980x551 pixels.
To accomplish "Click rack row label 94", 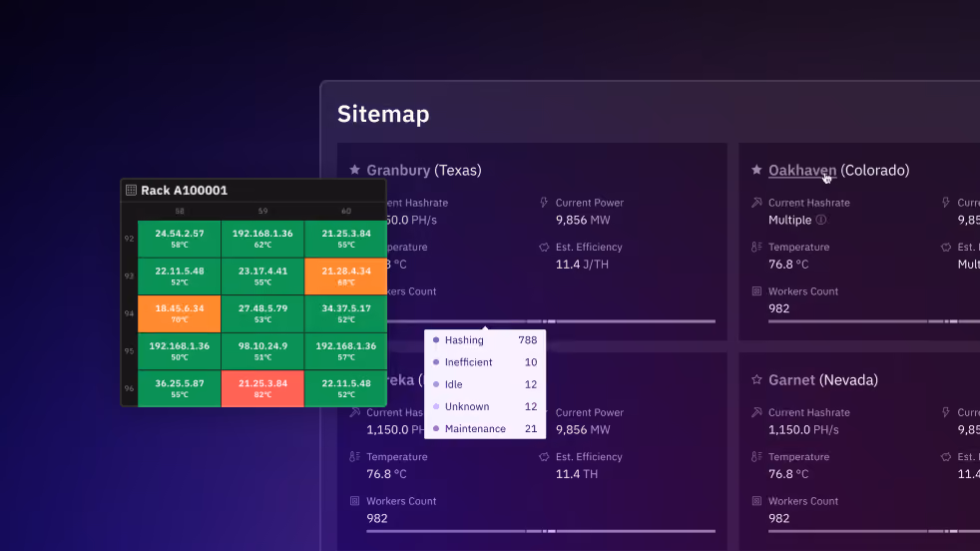I will 129,313.
